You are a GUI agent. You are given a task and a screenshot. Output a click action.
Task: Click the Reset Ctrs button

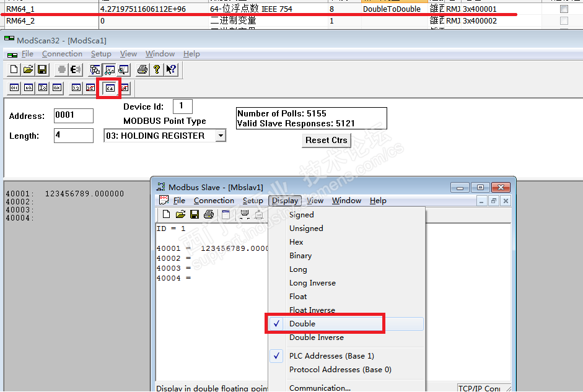pos(326,141)
